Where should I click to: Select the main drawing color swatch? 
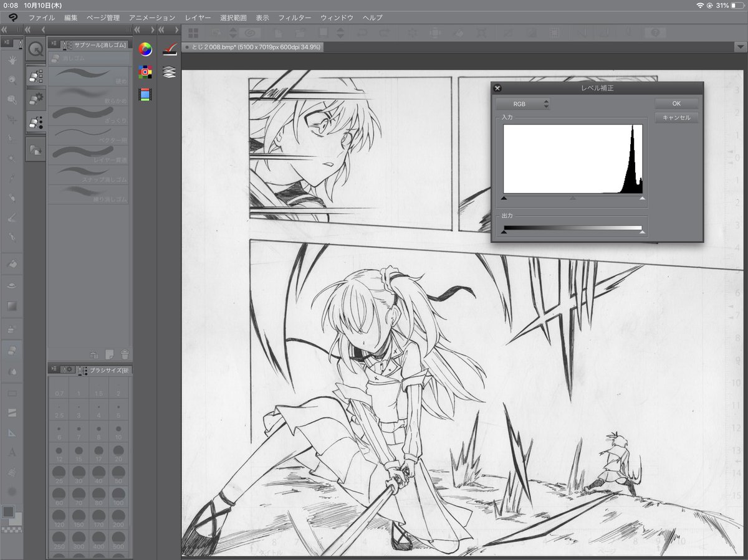tap(8, 511)
